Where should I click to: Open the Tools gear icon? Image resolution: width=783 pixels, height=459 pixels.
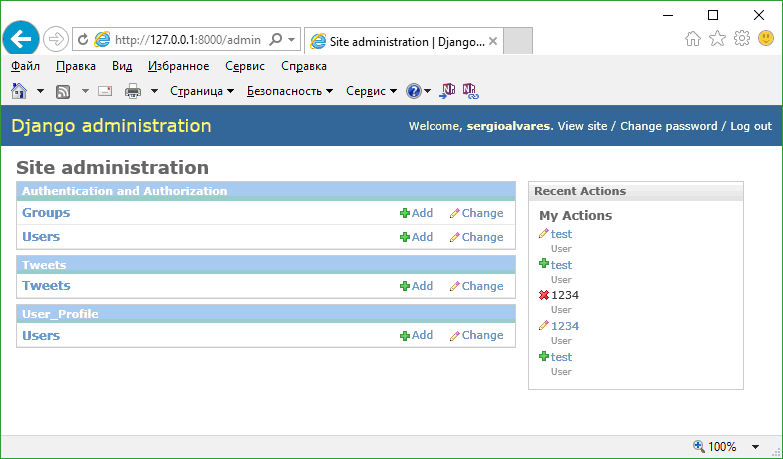pos(742,38)
